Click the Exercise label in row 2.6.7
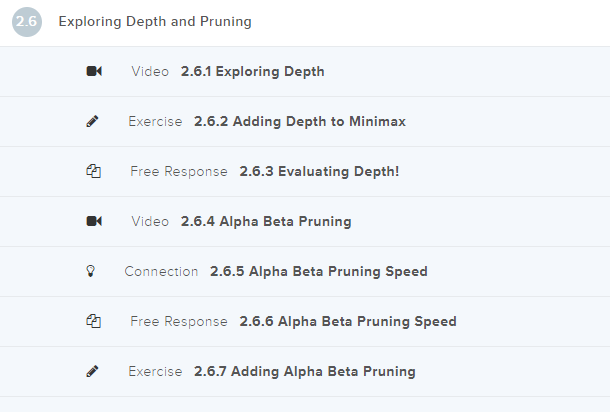610x412 pixels. click(155, 372)
